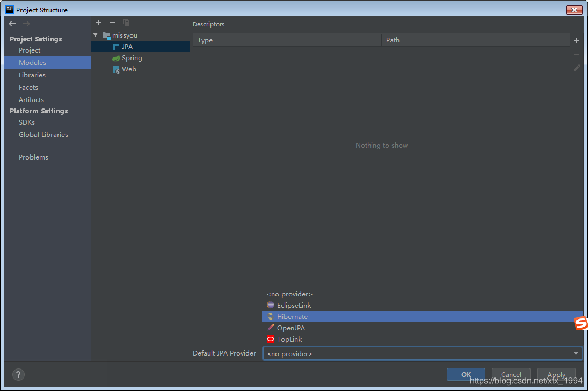Add a new module with plus icon
Image resolution: width=588 pixels, height=391 pixels.
pyautogui.click(x=98, y=23)
